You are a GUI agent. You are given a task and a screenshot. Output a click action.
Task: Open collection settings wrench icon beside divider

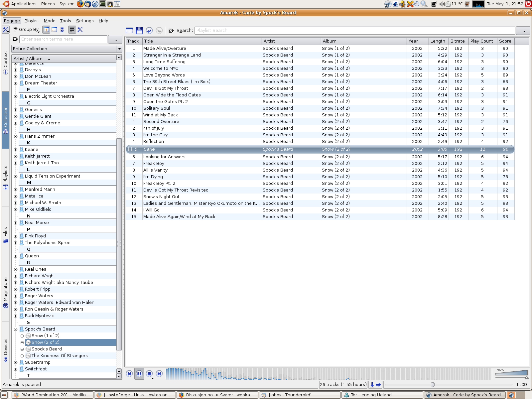point(80,30)
